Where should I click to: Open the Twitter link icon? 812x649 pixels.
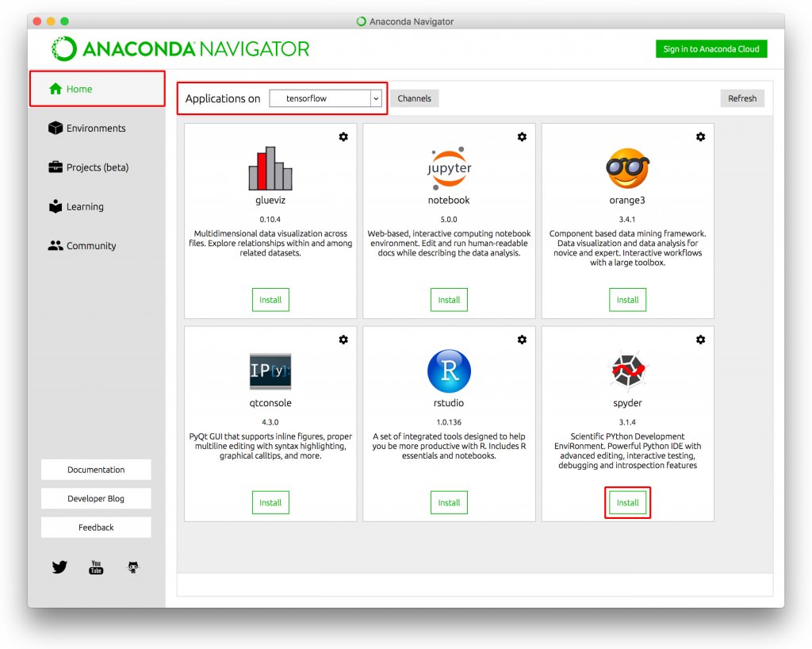point(59,567)
